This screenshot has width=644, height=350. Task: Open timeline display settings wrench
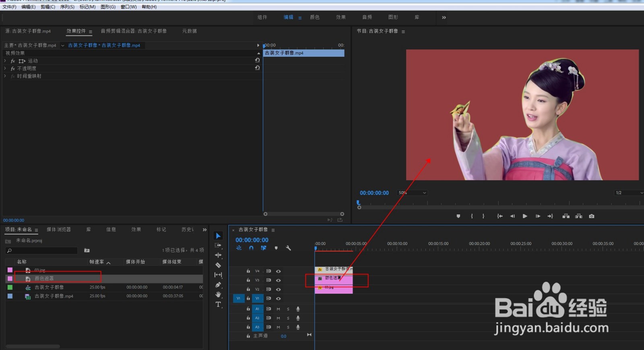pos(288,248)
